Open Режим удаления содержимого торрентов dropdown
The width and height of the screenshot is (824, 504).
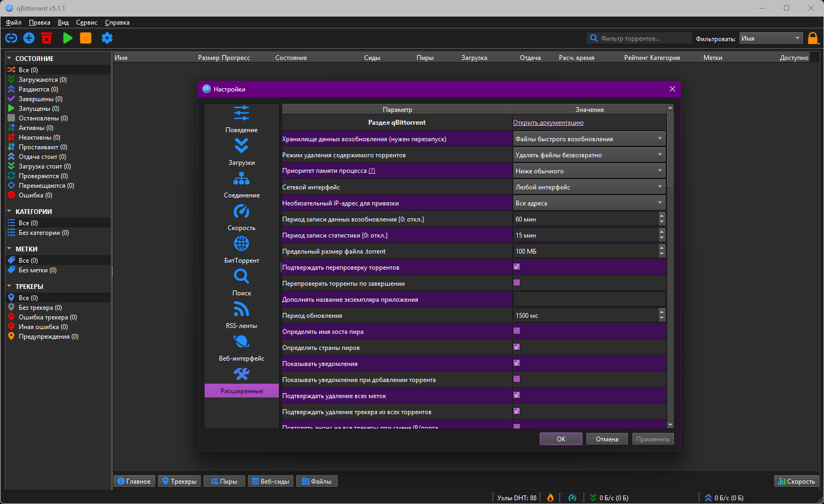pyautogui.click(x=589, y=155)
